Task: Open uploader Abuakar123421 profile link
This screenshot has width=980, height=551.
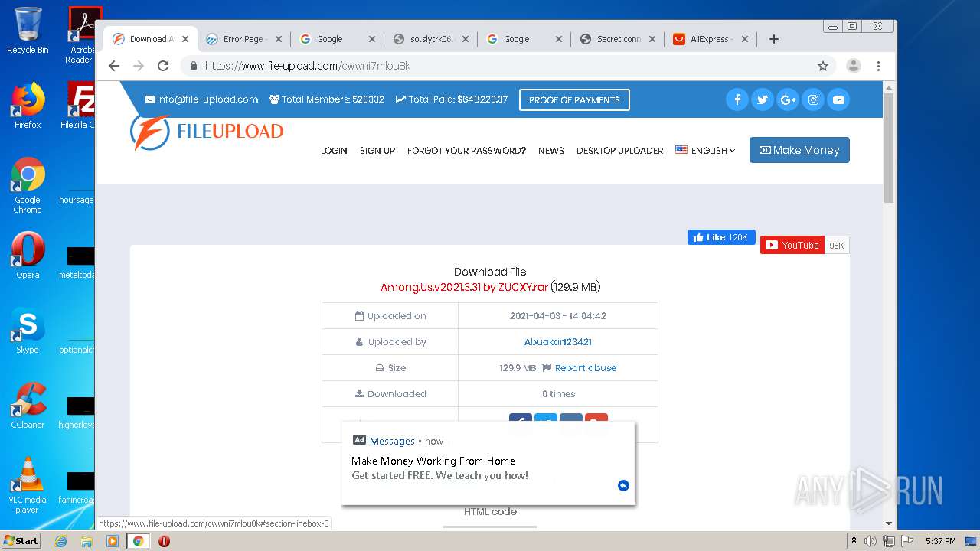Action: (558, 342)
